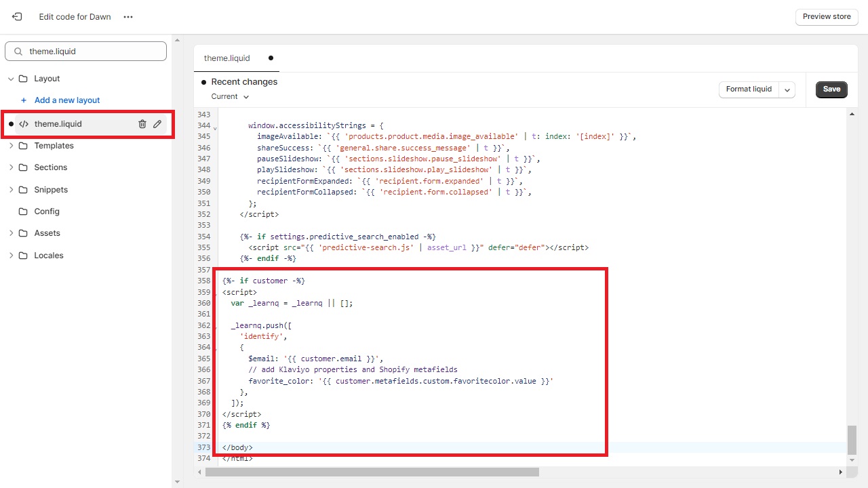Delete theme.liquid with the trash icon
This screenshot has height=488, width=868.
coord(142,124)
